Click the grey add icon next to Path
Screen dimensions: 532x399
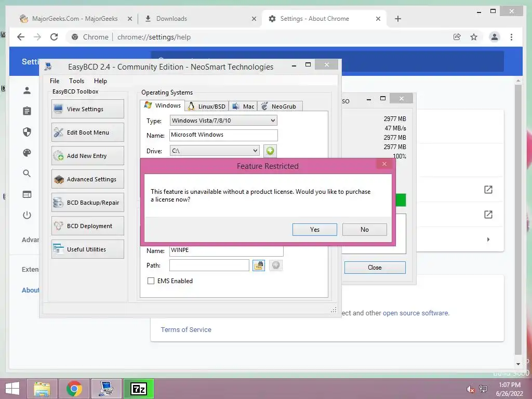(x=276, y=265)
